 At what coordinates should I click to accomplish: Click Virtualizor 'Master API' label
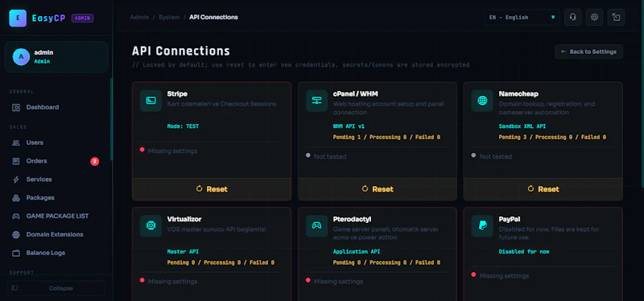(x=183, y=252)
